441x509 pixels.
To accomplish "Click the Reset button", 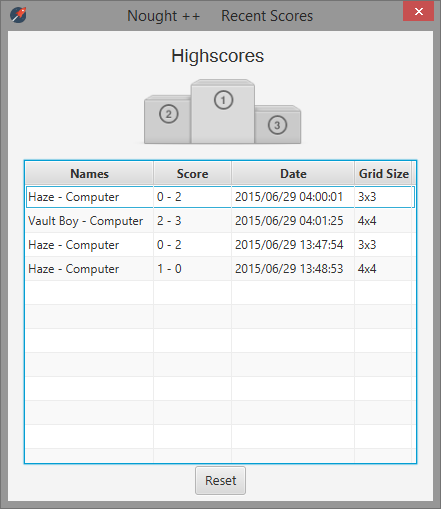I will 220,480.
